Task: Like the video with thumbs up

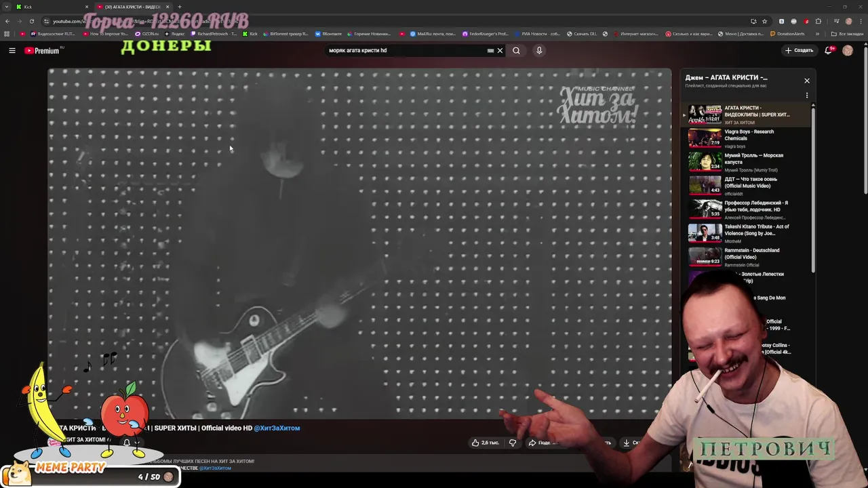Action: pos(486,443)
